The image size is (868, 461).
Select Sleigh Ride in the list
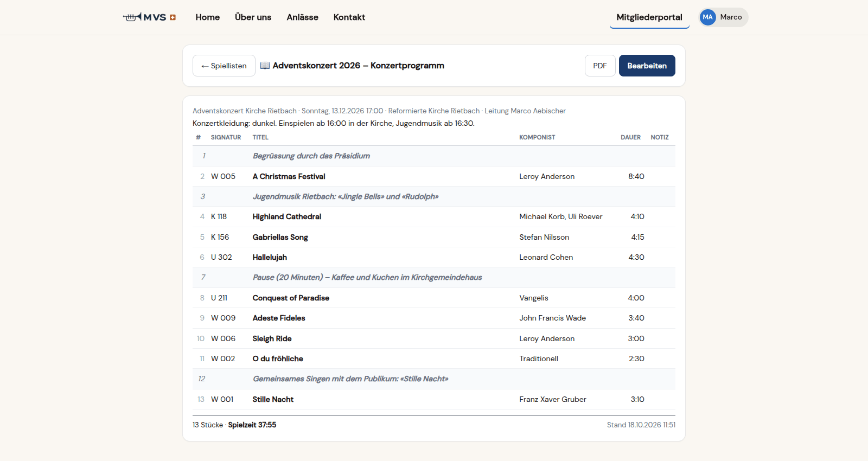coord(272,338)
